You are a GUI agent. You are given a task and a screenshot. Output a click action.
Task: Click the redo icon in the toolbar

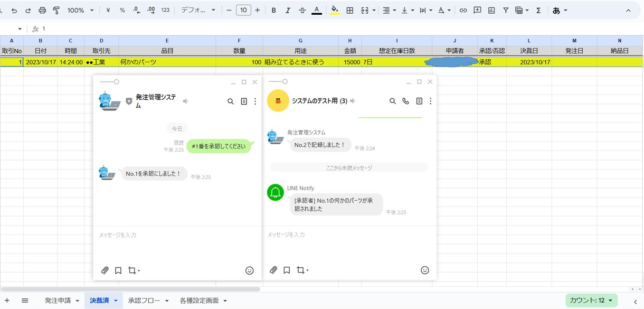(x=28, y=11)
